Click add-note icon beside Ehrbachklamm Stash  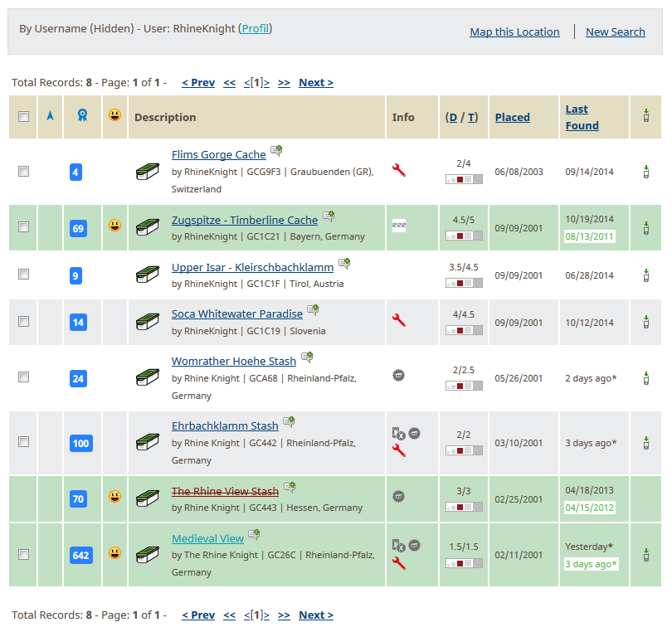(x=290, y=421)
